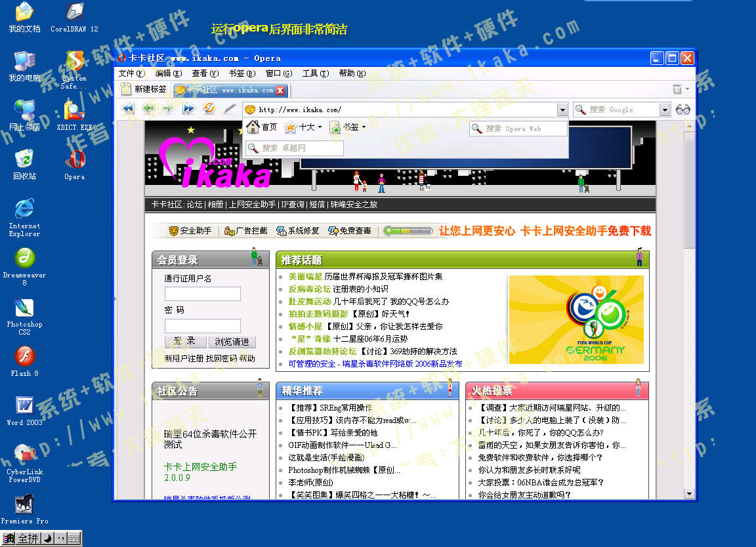This screenshot has height=547, width=756.
Task: Click the vertical scrollbar thumb of the page
Action: point(690,190)
